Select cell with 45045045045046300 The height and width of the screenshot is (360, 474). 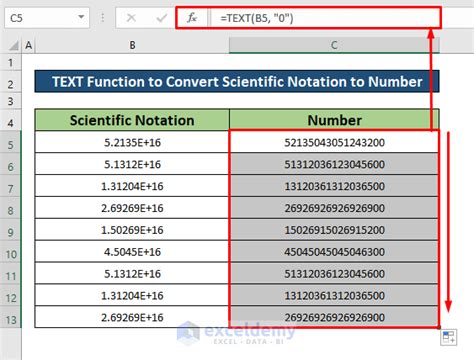[334, 252]
